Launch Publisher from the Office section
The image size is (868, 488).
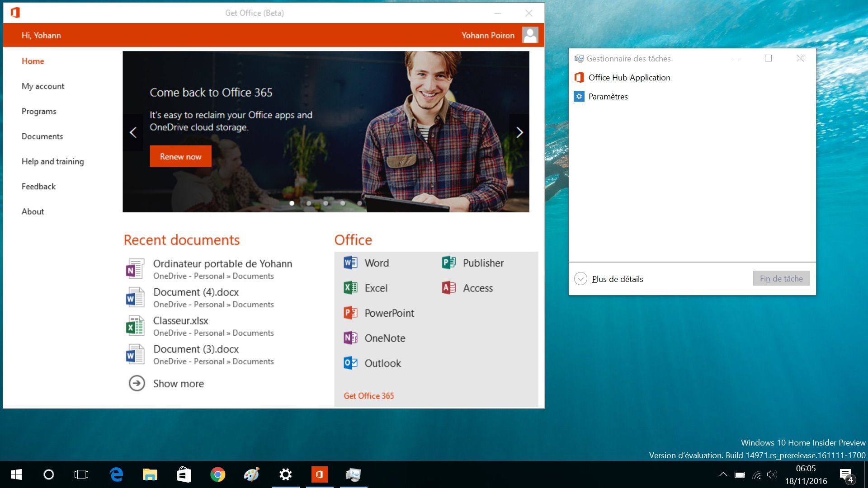click(x=483, y=263)
